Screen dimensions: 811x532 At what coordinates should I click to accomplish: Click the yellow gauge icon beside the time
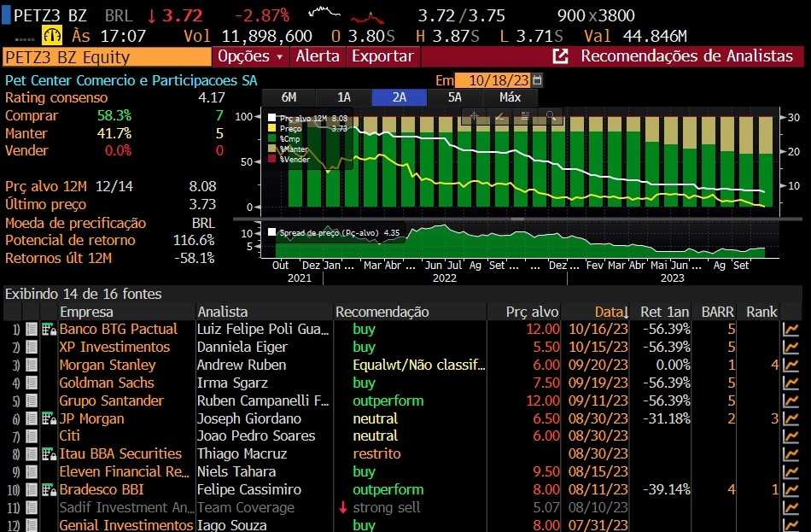click(x=53, y=36)
